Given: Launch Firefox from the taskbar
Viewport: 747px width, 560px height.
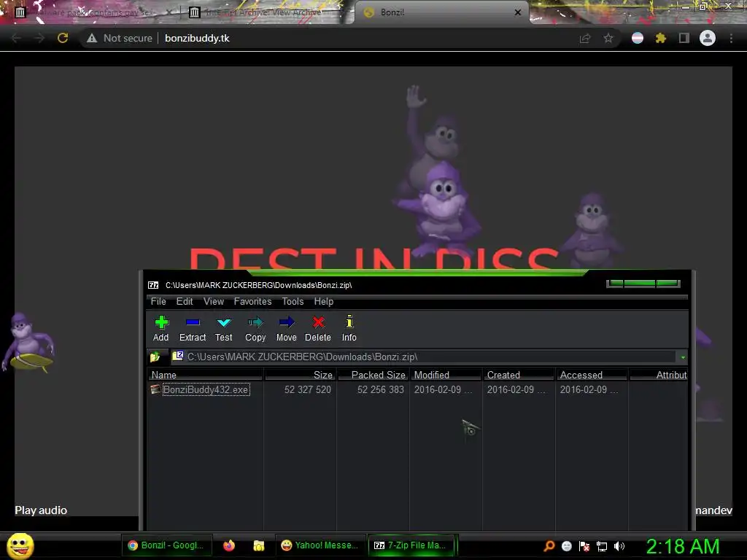Looking at the screenshot, I should click(229, 545).
